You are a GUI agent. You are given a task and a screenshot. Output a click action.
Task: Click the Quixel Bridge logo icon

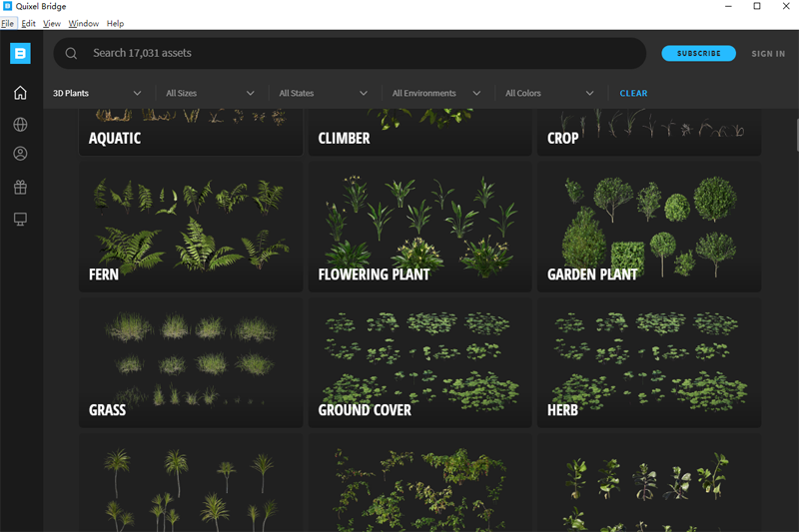tap(20, 54)
